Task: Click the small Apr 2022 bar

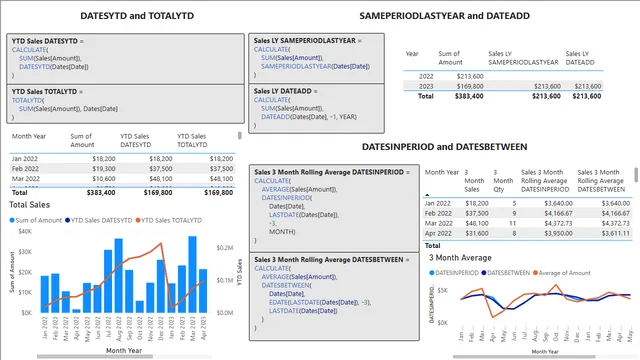Action: tap(76, 311)
